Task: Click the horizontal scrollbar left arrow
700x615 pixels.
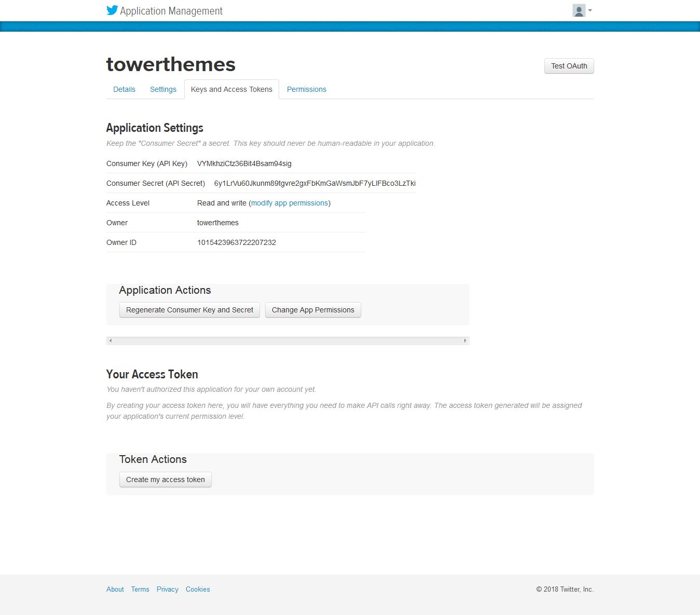Action: (111, 341)
